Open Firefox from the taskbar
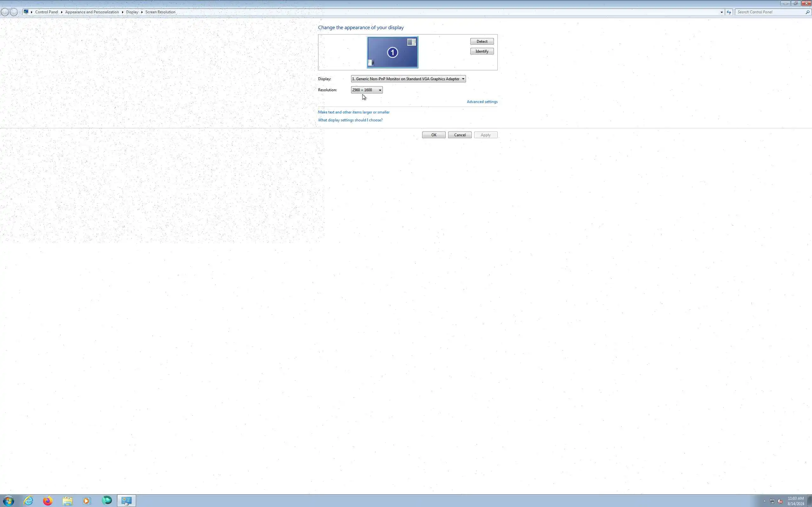This screenshot has height=507, width=812. coord(48,501)
